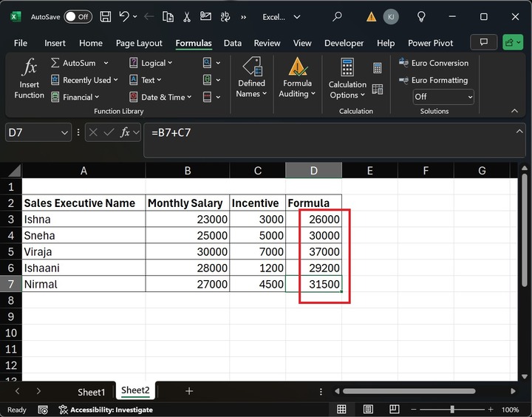Screen dimensions: 532x417
Task: Click the Search magnifier icon
Action: [x=338, y=16]
